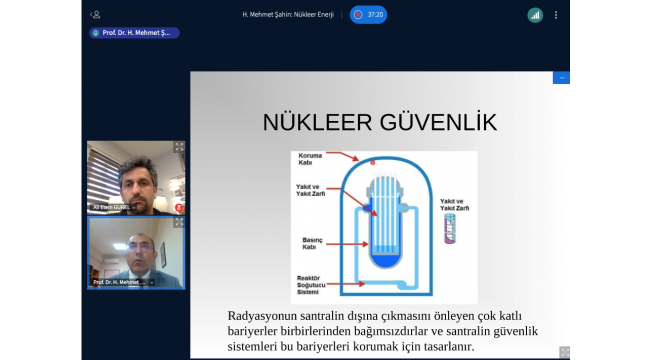Screen dimensions: 650x360
Task: Select the Prof. Dr. H. Mehmet webcam video
Action: pos(136,253)
